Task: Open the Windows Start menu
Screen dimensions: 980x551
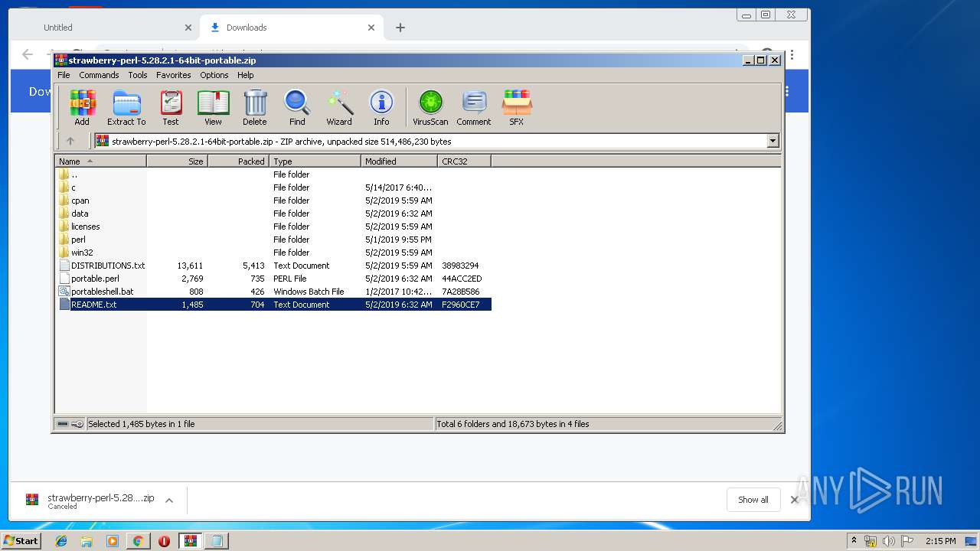Action: 21,540
